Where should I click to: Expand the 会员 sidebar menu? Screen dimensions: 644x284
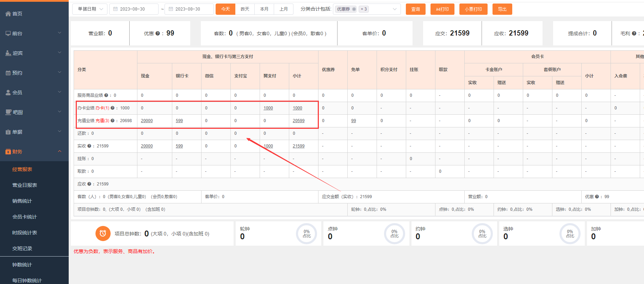tap(60, 92)
